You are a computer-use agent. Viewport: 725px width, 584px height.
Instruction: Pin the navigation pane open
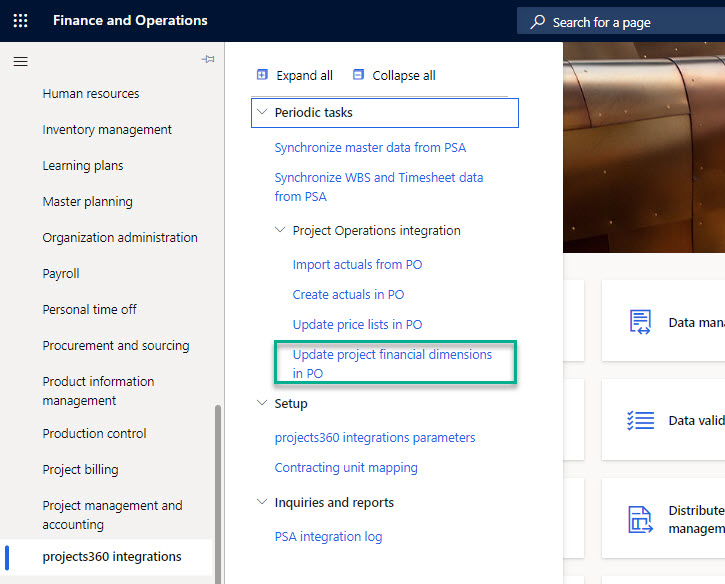[x=208, y=59]
